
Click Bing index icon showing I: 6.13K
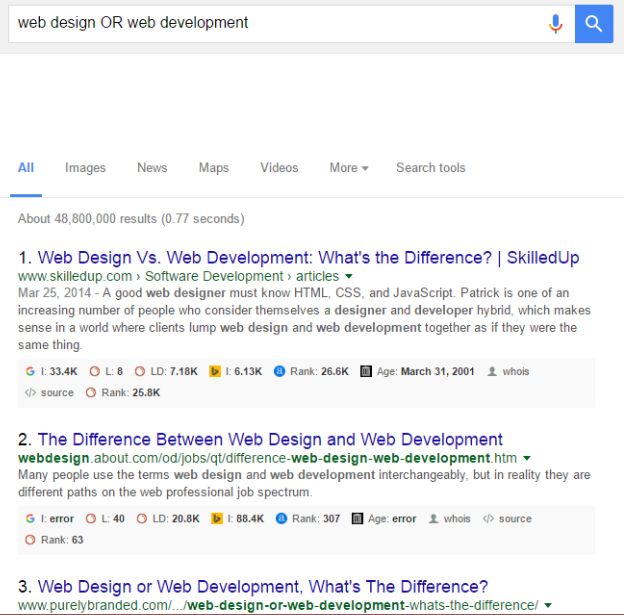215,371
